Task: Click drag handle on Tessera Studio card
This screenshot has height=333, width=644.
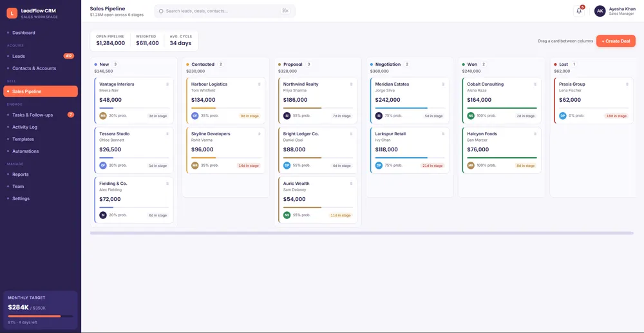Action: click(167, 134)
